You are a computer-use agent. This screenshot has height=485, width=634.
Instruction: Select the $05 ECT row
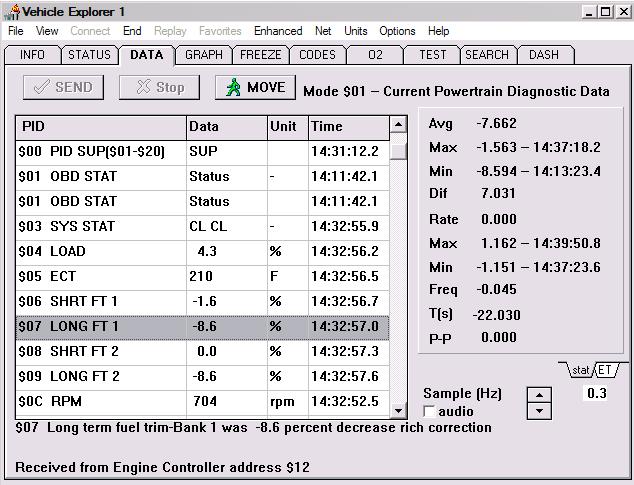100,276
